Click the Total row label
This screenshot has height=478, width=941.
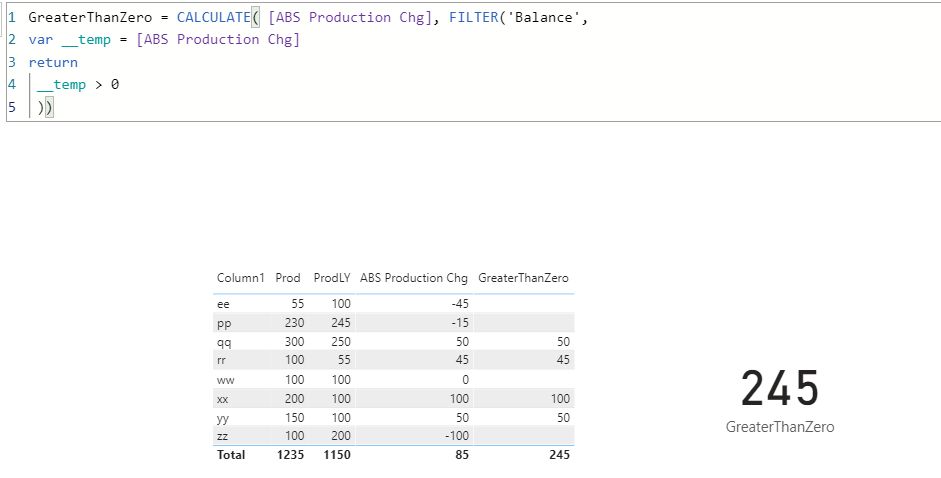pyautogui.click(x=231, y=455)
